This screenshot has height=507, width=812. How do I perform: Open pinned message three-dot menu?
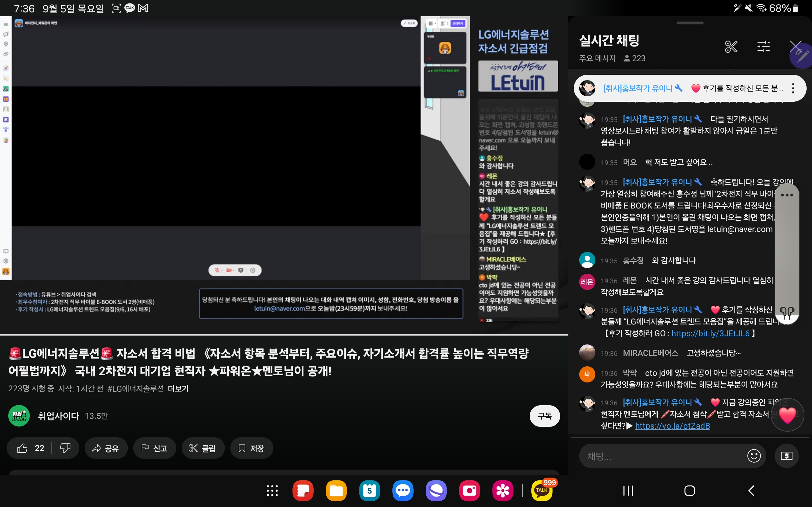click(x=793, y=88)
